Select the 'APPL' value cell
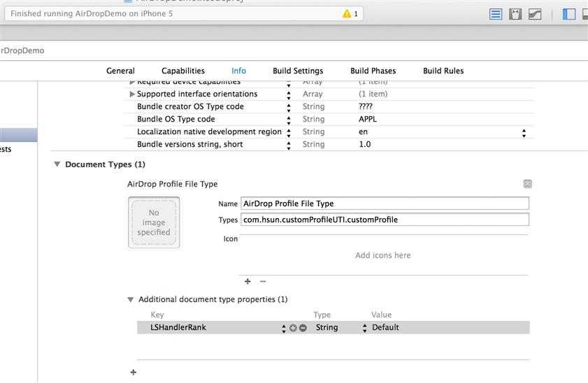 [368, 120]
